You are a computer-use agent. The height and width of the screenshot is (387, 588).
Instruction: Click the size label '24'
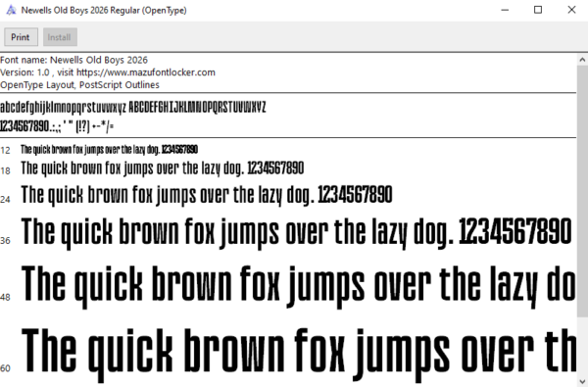(x=5, y=200)
